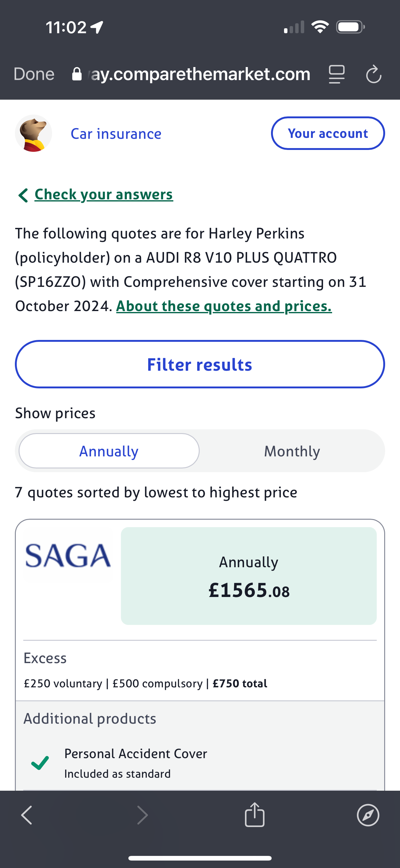Tap the browser back arrow
The image size is (400, 868).
point(27,815)
